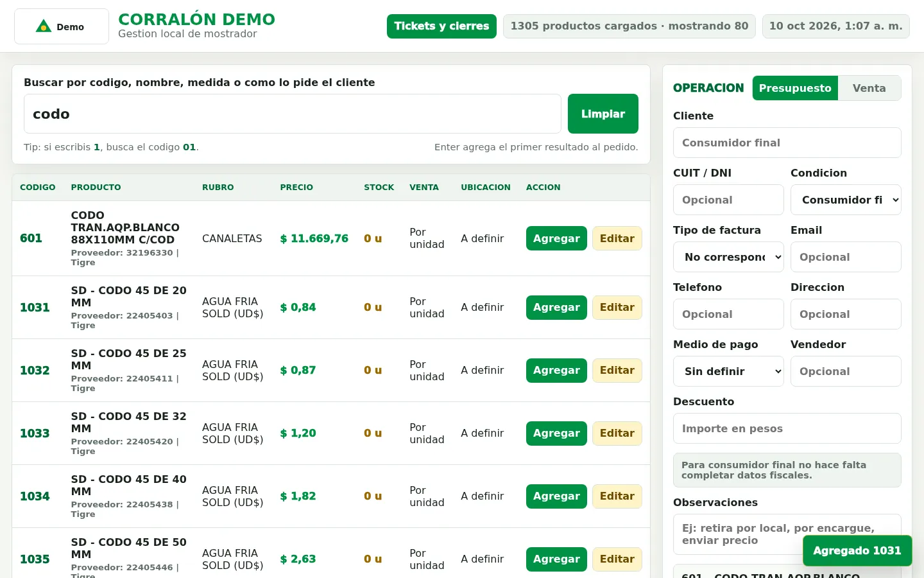
Task: Click the Vendedor input field
Action: [846, 371]
